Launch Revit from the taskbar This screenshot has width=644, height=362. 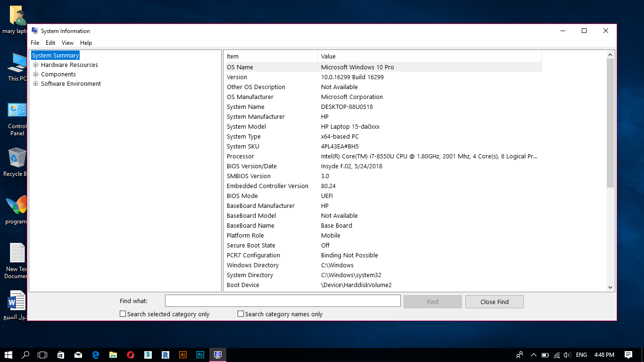[x=165, y=355]
